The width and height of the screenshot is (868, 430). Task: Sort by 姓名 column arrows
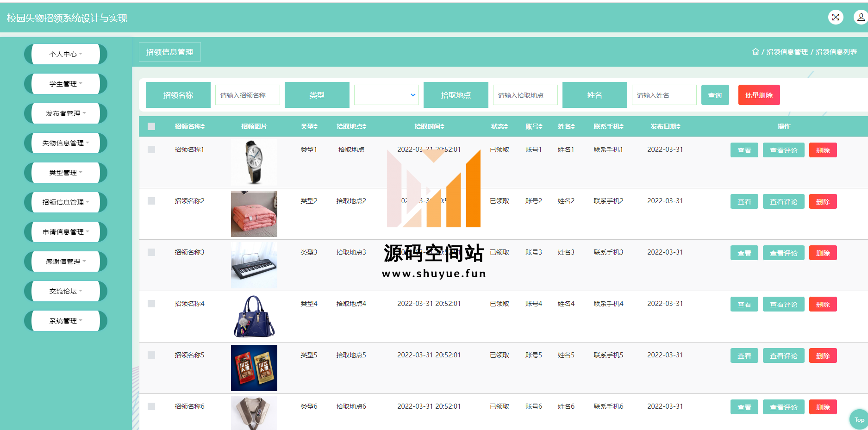[x=573, y=126]
